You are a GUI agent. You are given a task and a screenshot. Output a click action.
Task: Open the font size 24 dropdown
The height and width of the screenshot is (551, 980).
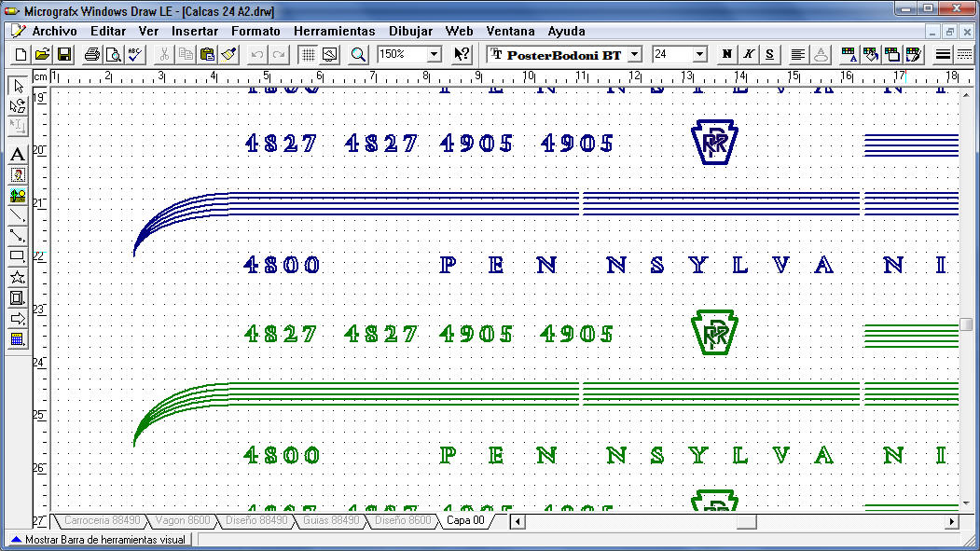(x=700, y=54)
